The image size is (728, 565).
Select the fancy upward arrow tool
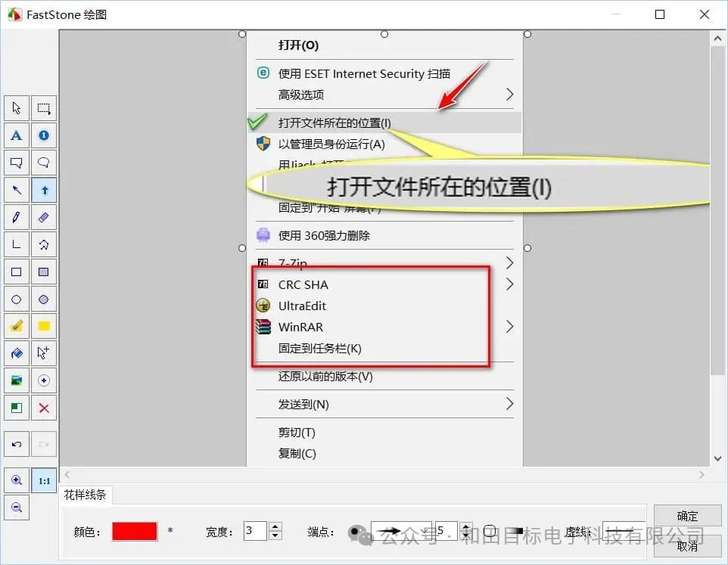click(x=44, y=190)
